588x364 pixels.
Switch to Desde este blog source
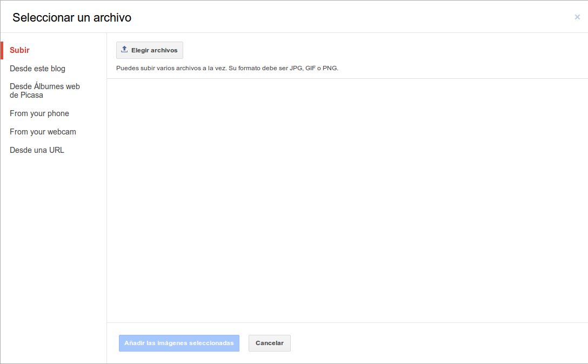(37, 69)
